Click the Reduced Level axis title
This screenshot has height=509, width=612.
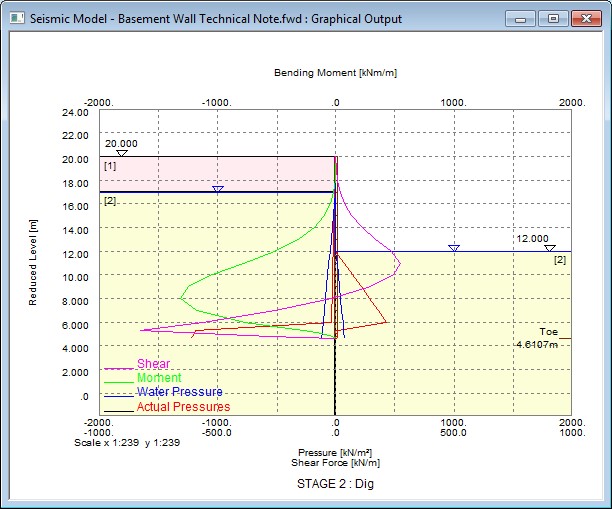(x=33, y=262)
